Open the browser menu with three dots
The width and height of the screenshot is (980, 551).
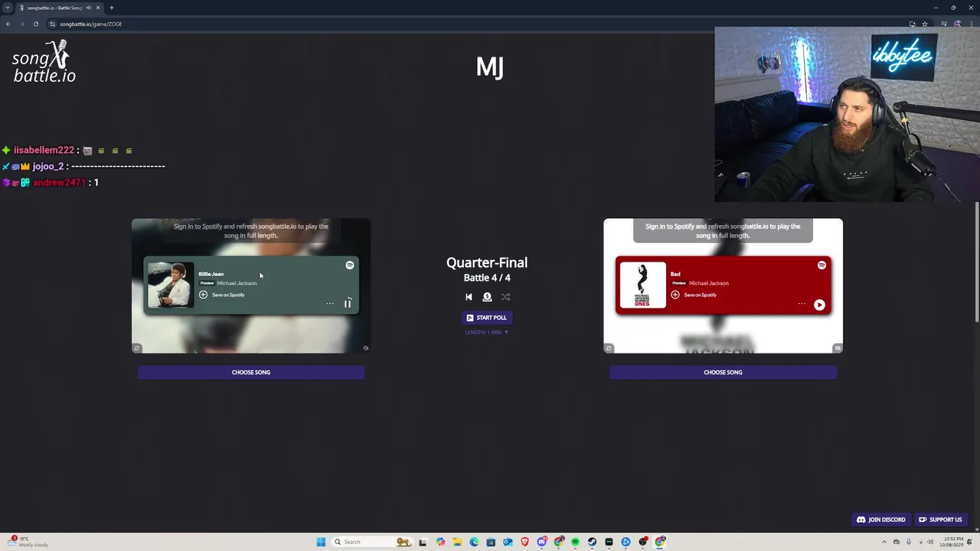973,24
